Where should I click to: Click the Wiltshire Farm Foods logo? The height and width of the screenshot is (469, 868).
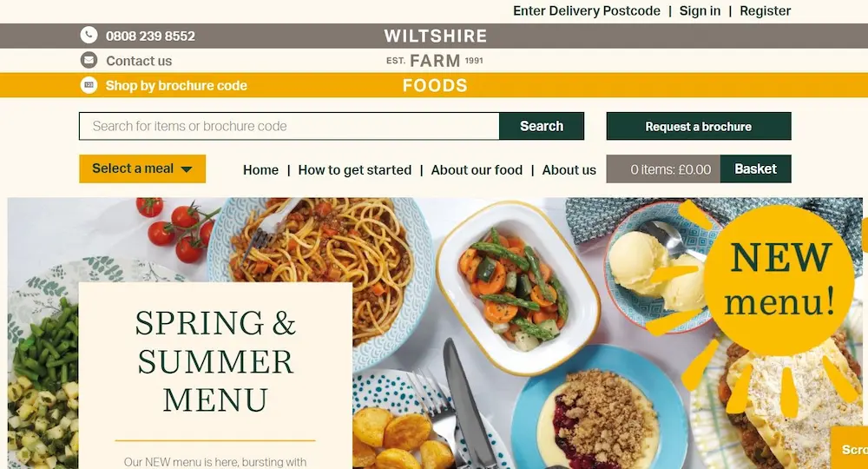[435, 60]
